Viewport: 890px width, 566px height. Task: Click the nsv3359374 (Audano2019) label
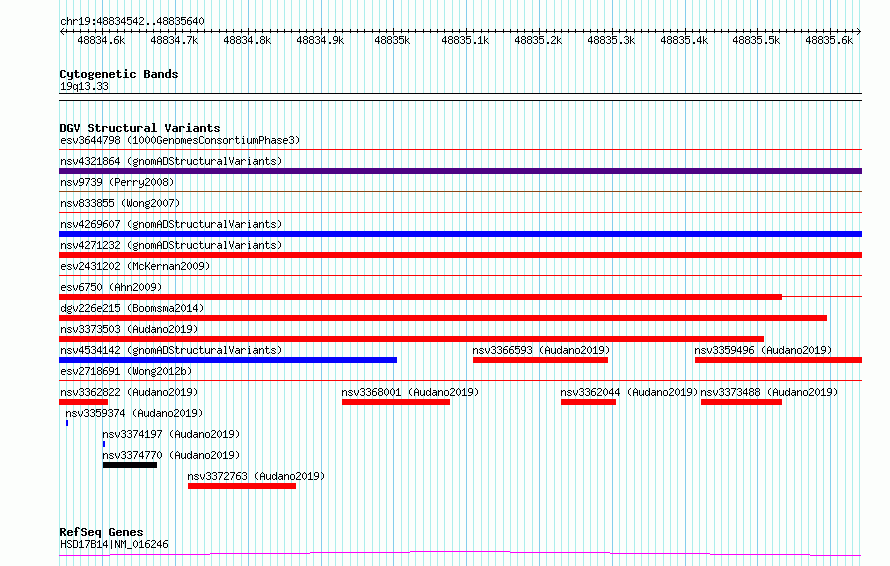pyautogui.click(x=134, y=413)
